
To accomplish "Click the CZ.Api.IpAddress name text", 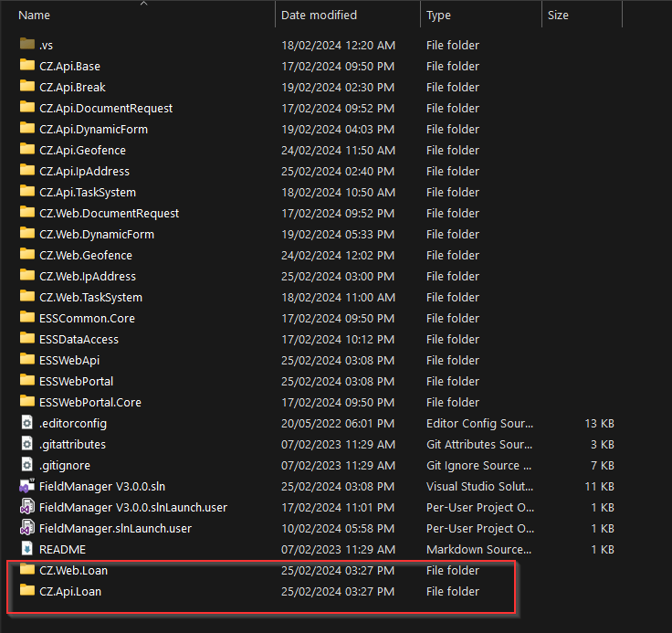I will pos(84,171).
